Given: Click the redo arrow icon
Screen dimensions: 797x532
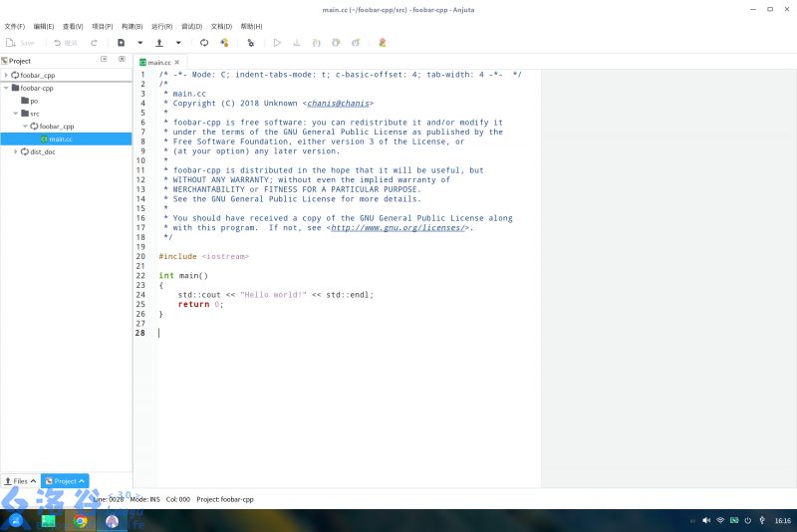Looking at the screenshot, I should 95,43.
